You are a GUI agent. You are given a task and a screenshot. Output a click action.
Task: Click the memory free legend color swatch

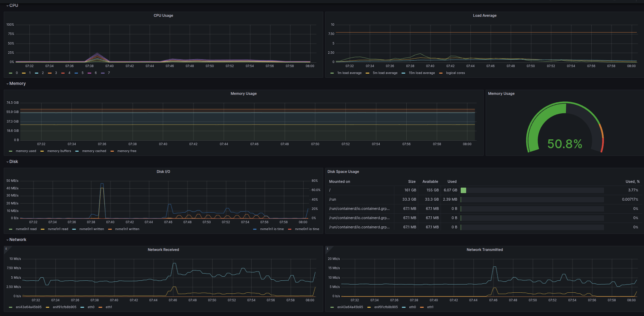112,151
